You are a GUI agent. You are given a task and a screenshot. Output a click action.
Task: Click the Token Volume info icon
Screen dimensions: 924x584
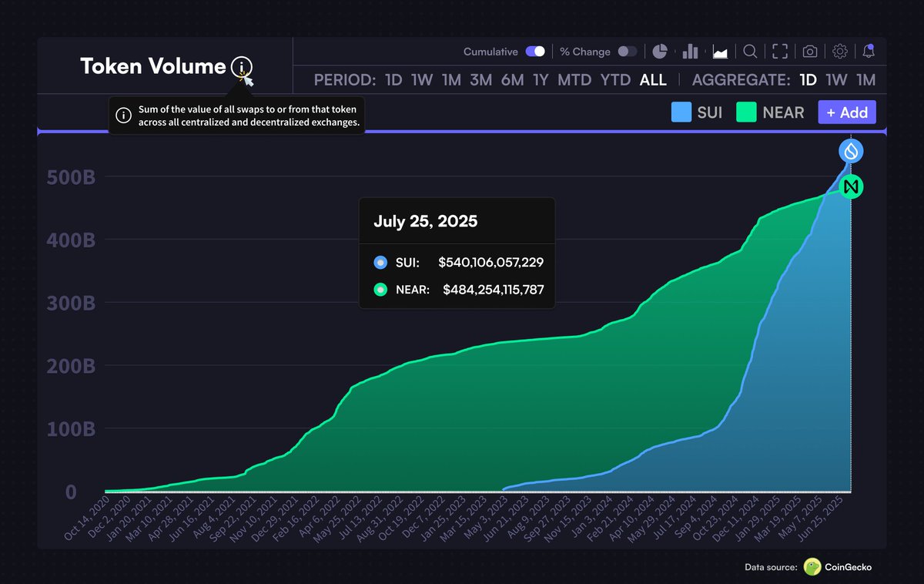pyautogui.click(x=241, y=67)
